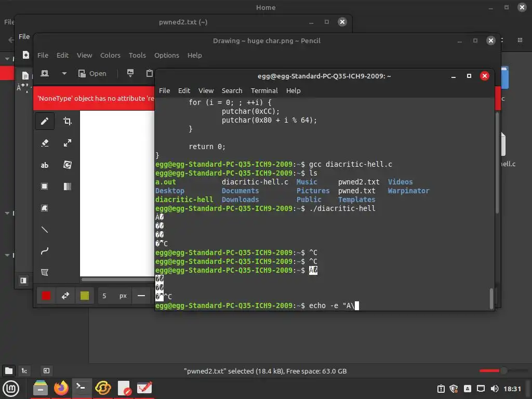This screenshot has height=399, width=532.
Task: Collapse the top sidebar section in Home
Action: (x=7, y=59)
